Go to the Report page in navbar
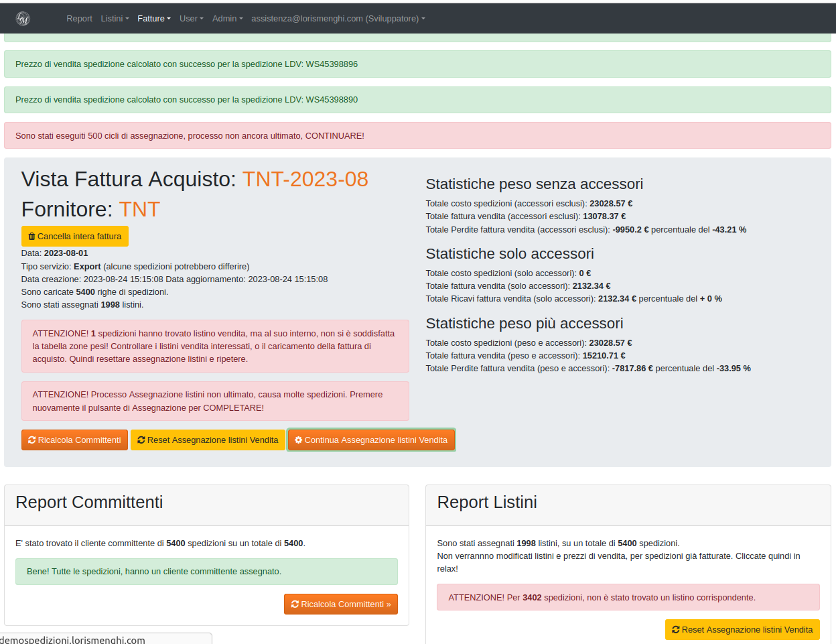 pos(79,19)
